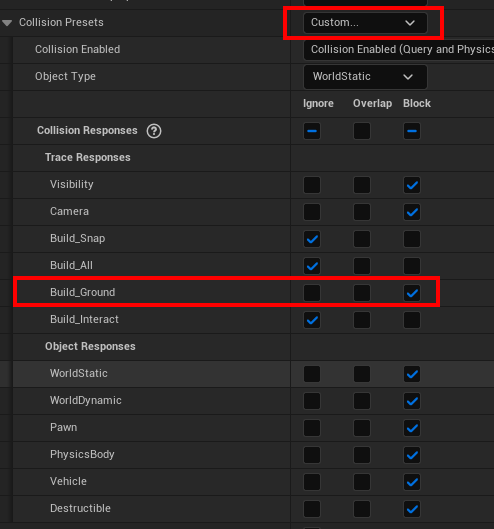
Task: Set Destructible object response to Ignore
Action: (312, 509)
